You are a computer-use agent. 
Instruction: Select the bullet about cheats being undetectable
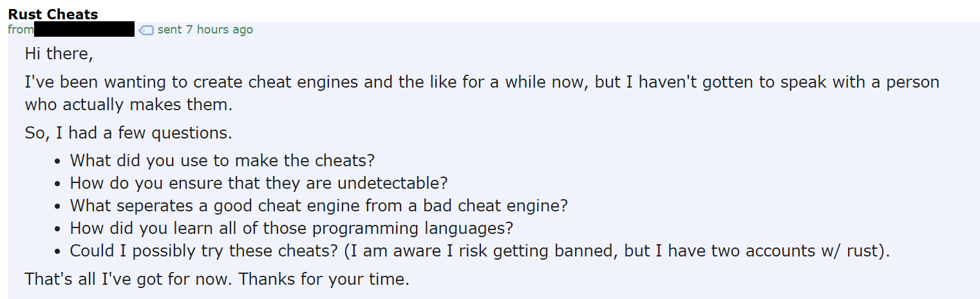tap(258, 183)
